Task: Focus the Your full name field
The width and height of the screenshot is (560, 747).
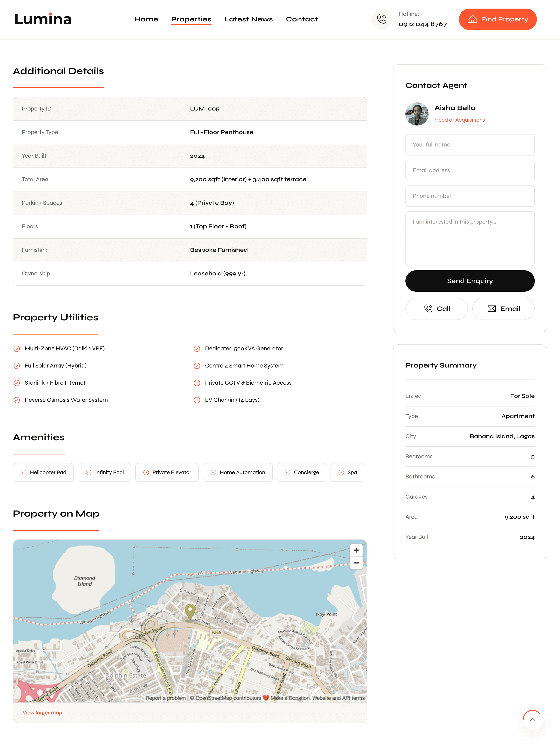Action: tap(470, 145)
